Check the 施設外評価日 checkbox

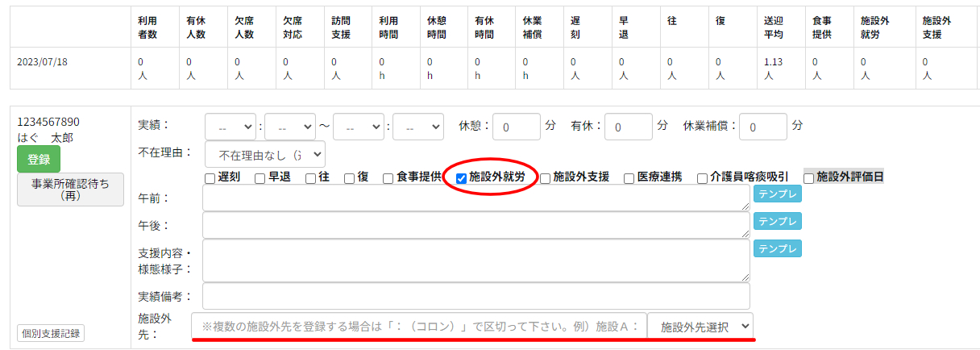(x=809, y=178)
